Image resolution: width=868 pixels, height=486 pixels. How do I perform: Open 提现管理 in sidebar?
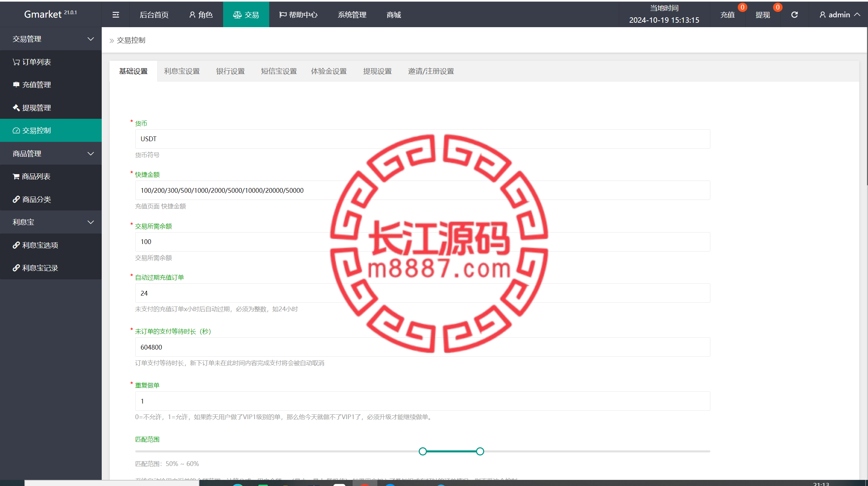click(x=51, y=108)
